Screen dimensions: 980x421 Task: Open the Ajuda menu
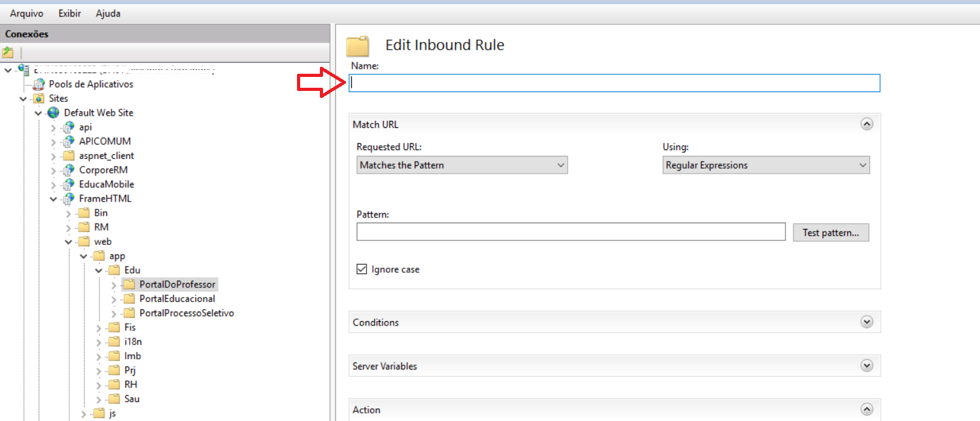coord(107,13)
